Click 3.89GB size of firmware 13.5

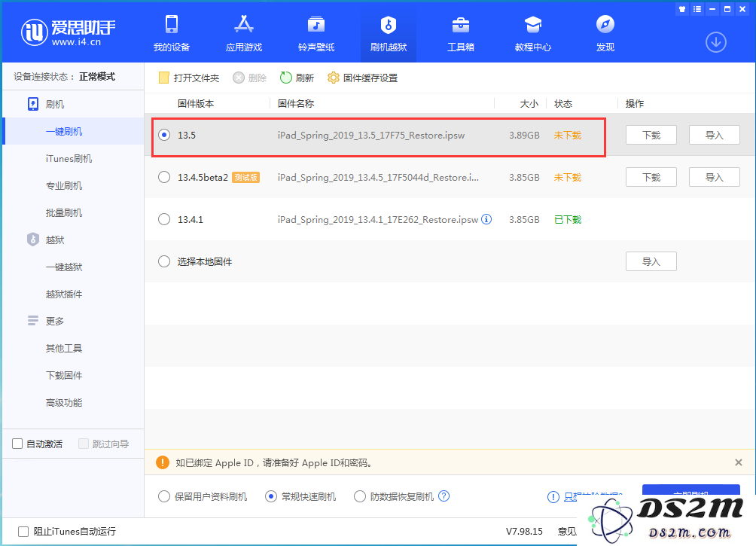pos(524,135)
